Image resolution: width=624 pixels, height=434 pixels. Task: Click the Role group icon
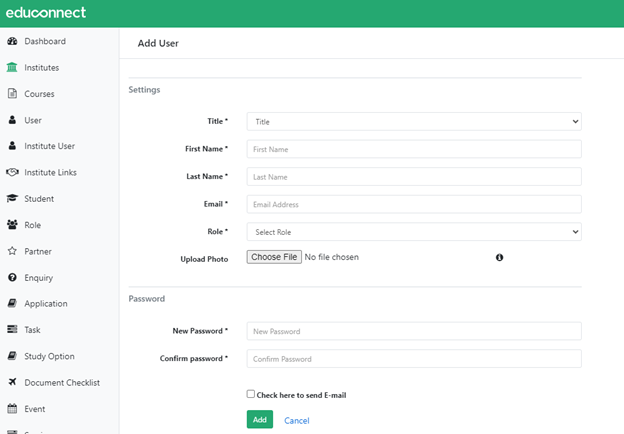point(12,224)
